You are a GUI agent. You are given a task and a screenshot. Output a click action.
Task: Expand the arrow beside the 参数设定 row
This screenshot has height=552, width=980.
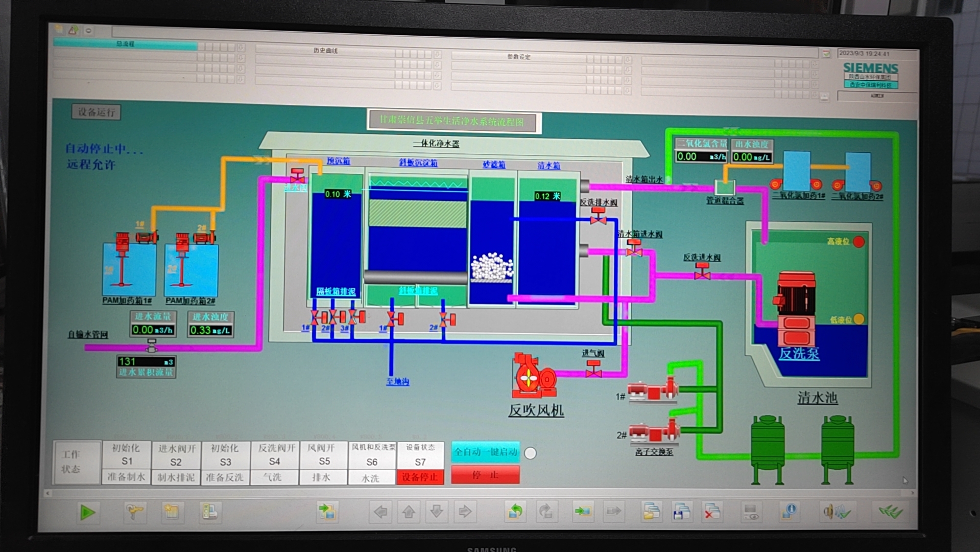coord(628,60)
